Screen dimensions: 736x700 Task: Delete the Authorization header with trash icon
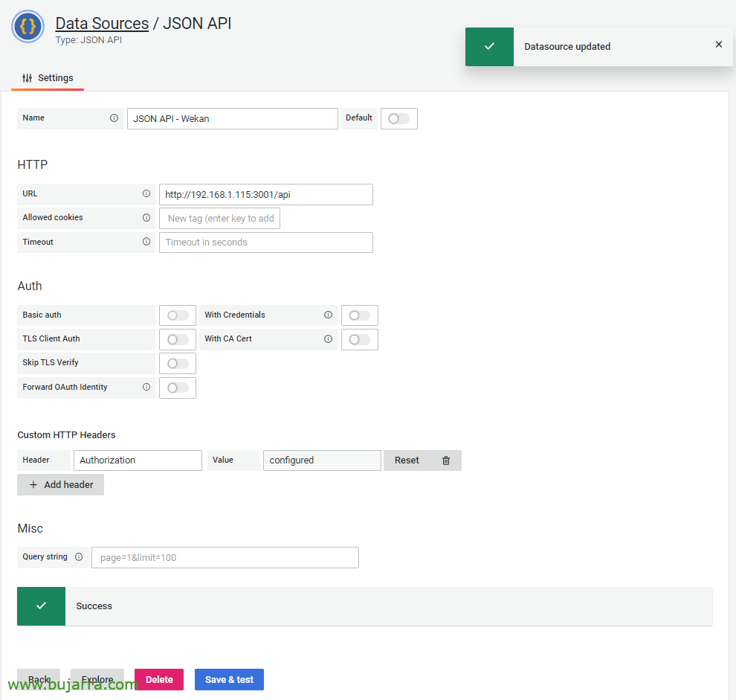[446, 460]
